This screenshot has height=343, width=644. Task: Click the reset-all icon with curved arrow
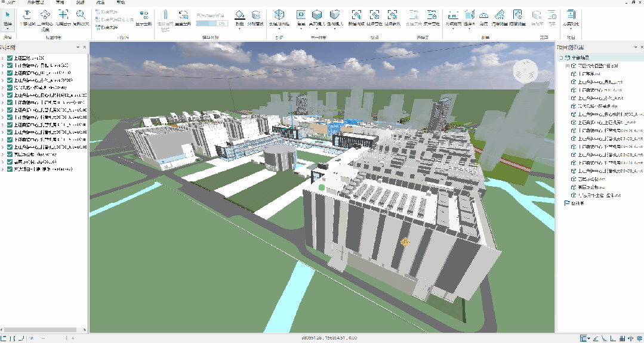(183, 15)
